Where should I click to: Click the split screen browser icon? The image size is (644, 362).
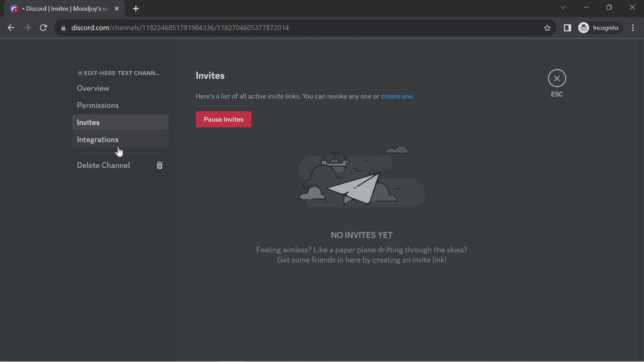point(568,27)
